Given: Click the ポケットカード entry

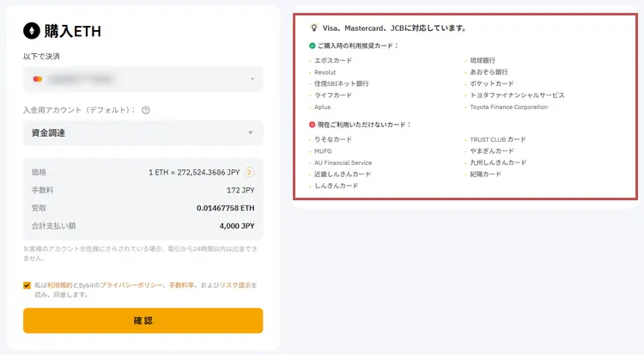Looking at the screenshot, I should coord(492,83).
